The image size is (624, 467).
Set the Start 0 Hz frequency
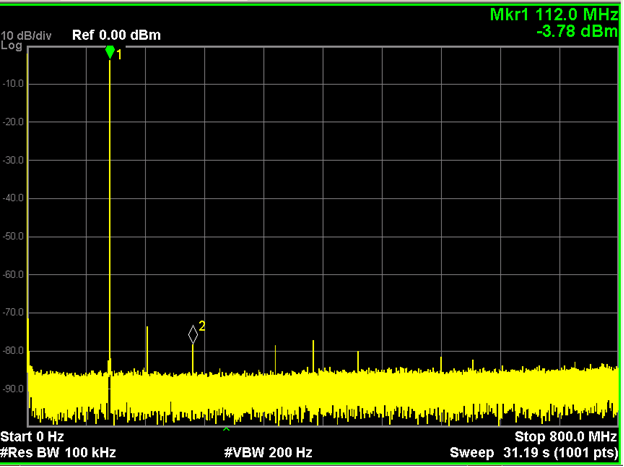point(32,437)
